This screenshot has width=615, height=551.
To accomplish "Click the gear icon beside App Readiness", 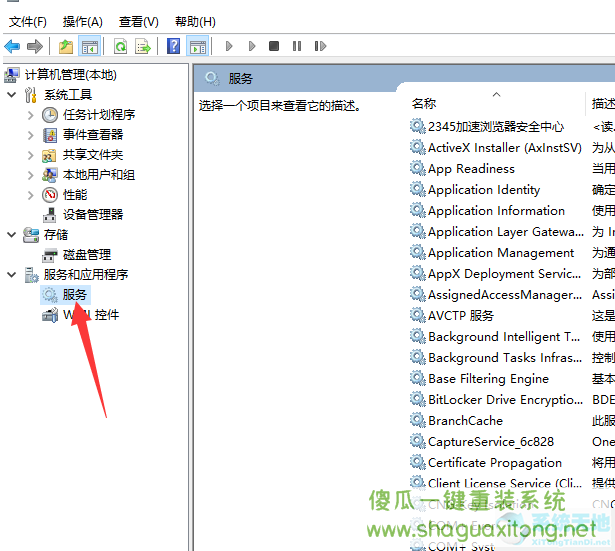I will tap(418, 169).
